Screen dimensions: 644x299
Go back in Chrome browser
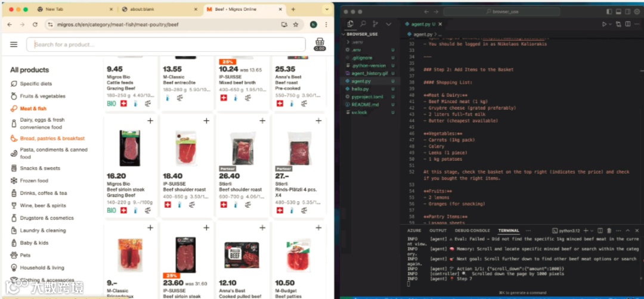click(x=10, y=24)
